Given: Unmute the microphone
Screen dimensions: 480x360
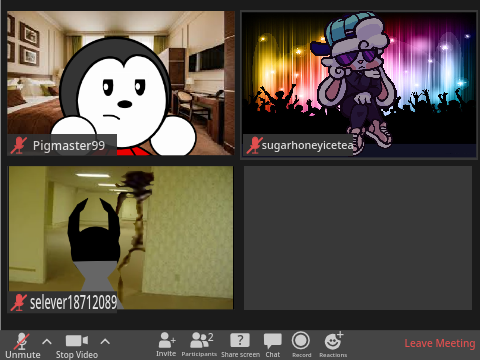Looking at the screenshot, I should tap(22, 345).
